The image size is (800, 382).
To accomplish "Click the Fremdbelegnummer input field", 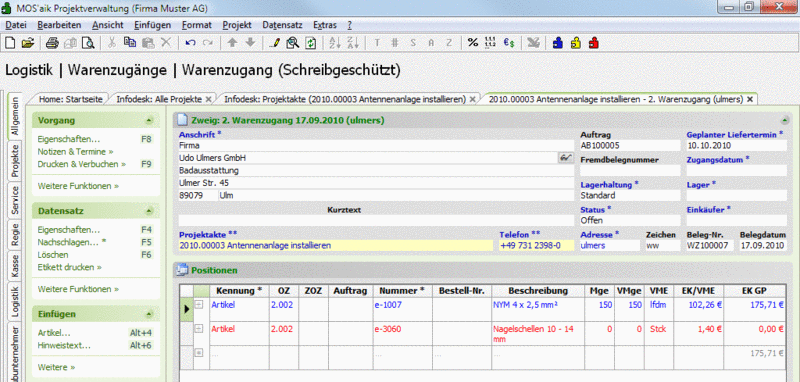I will (630, 170).
